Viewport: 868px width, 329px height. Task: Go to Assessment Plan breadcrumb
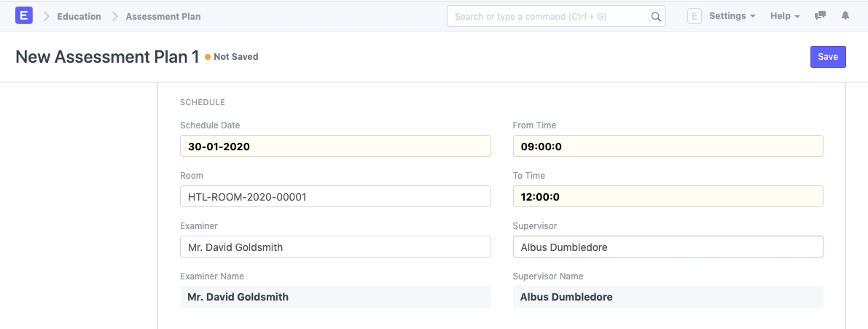(163, 16)
